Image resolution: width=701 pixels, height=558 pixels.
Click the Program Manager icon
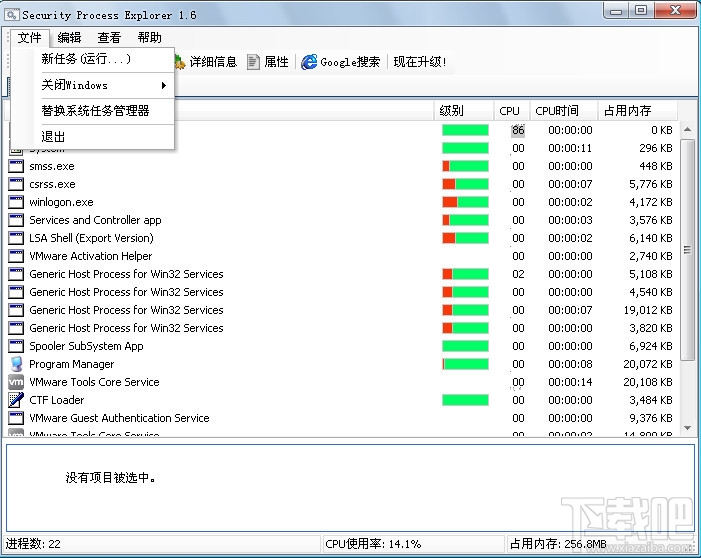(x=16, y=364)
